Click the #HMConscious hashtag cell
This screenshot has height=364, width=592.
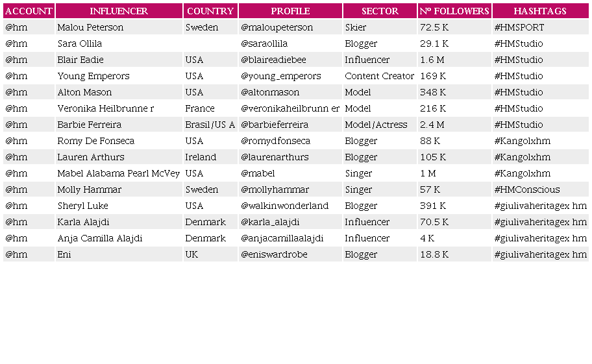click(527, 189)
